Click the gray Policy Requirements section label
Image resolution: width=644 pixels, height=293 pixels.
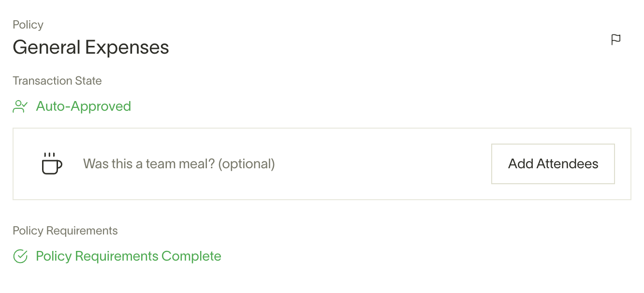click(65, 231)
